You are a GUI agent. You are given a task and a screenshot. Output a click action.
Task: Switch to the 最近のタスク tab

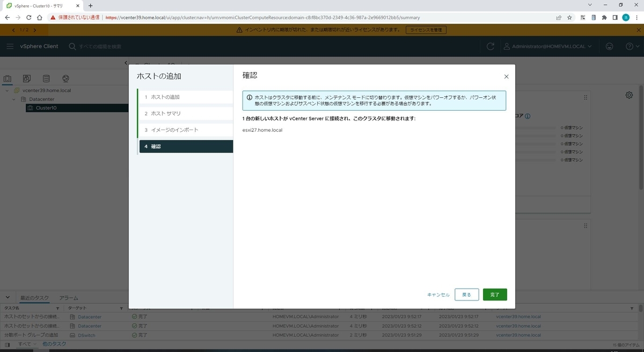point(34,298)
